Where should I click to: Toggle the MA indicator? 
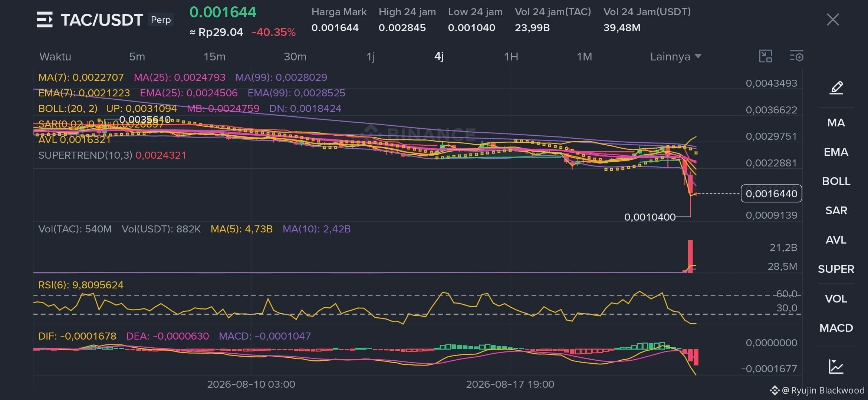point(836,123)
